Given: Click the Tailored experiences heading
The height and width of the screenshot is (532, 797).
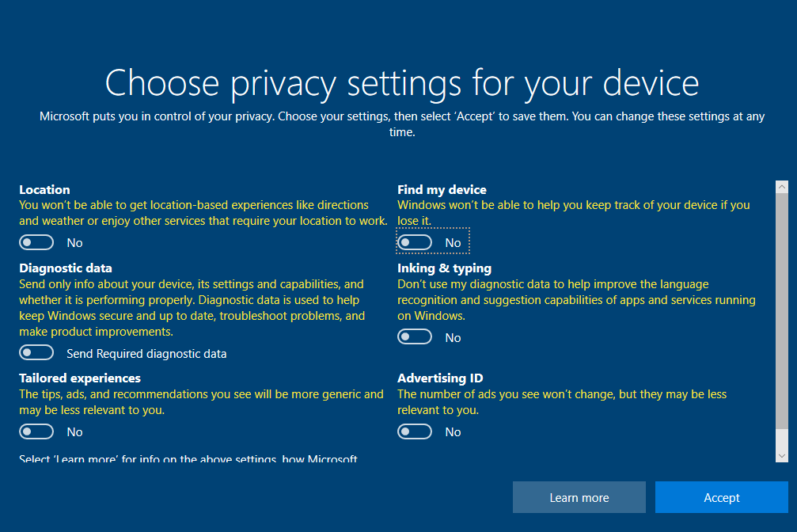Looking at the screenshot, I should click(x=79, y=378).
